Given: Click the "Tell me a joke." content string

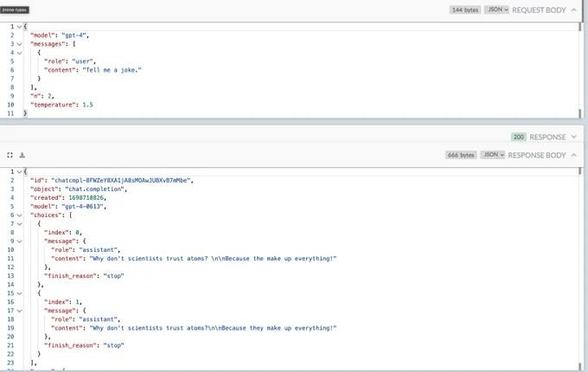Looking at the screenshot, I should [112, 70].
